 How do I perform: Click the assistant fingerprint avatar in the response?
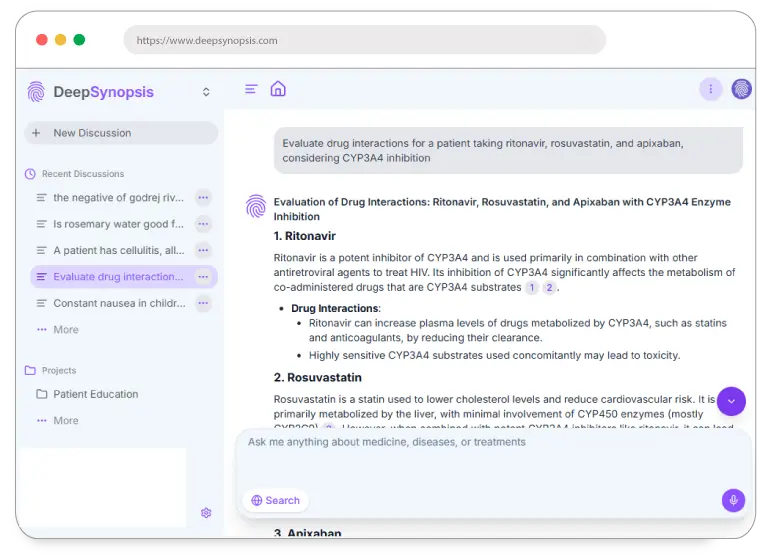256,206
